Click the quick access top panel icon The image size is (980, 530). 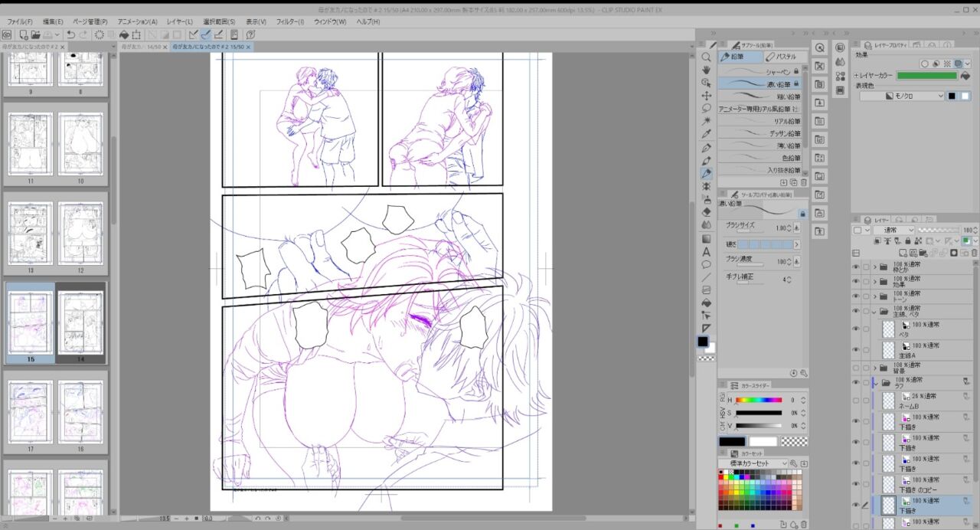click(x=819, y=47)
